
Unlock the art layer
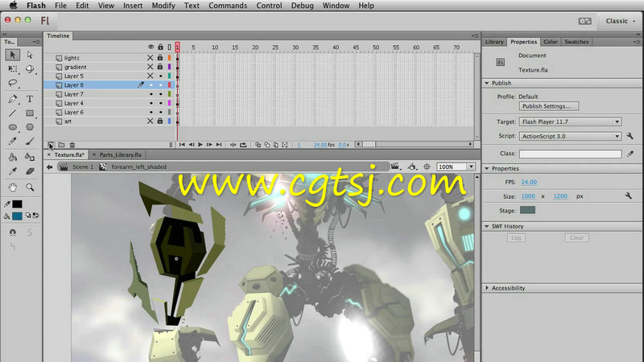pyautogui.click(x=160, y=121)
